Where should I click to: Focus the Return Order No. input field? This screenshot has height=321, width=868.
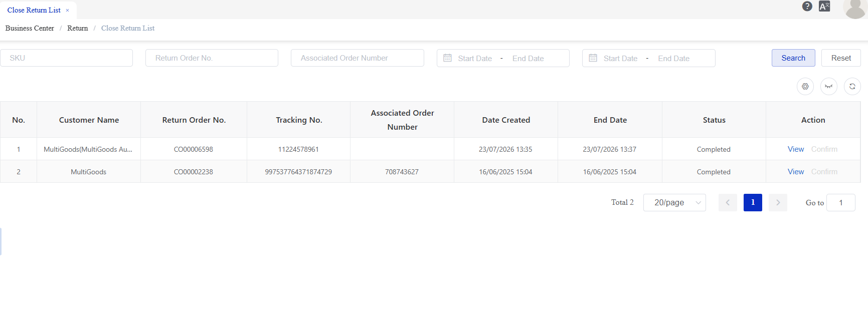click(212, 58)
